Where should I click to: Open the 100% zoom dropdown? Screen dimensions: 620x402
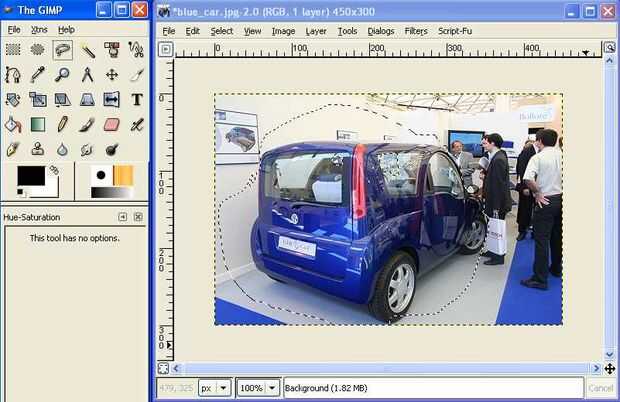[x=258, y=388]
